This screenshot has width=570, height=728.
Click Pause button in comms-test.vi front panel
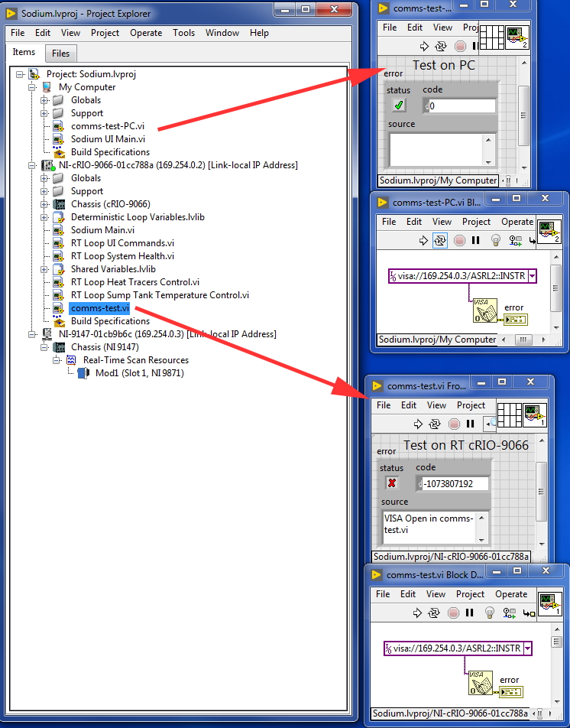coord(470,424)
